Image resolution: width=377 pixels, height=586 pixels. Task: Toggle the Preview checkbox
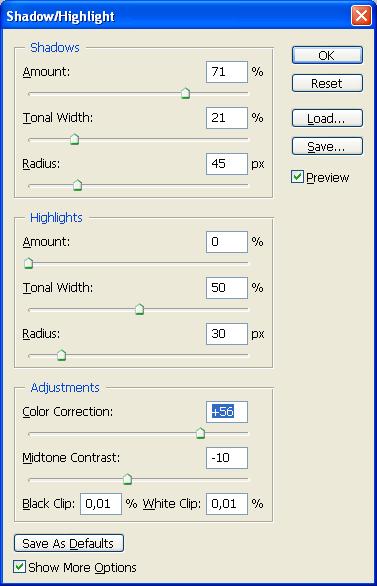pyautogui.click(x=297, y=177)
